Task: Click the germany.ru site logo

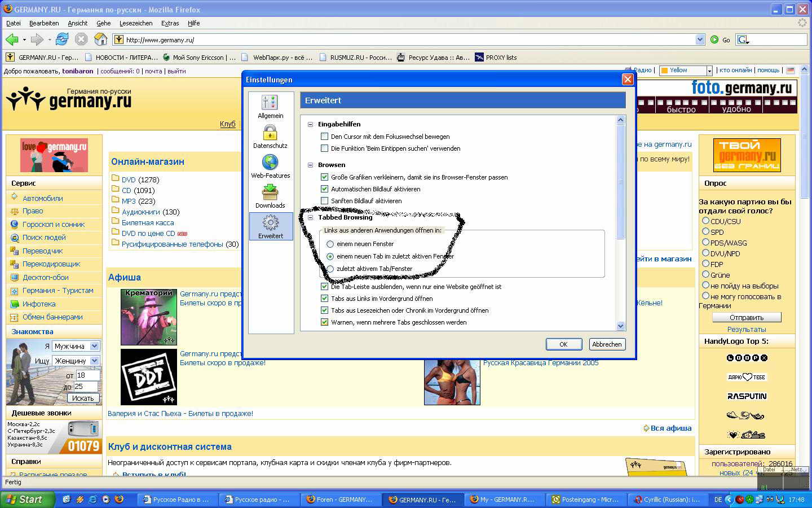Action: [69, 99]
